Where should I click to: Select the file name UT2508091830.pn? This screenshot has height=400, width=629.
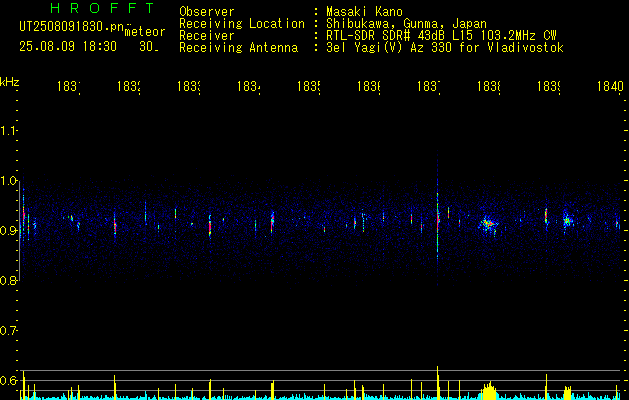click(x=72, y=27)
